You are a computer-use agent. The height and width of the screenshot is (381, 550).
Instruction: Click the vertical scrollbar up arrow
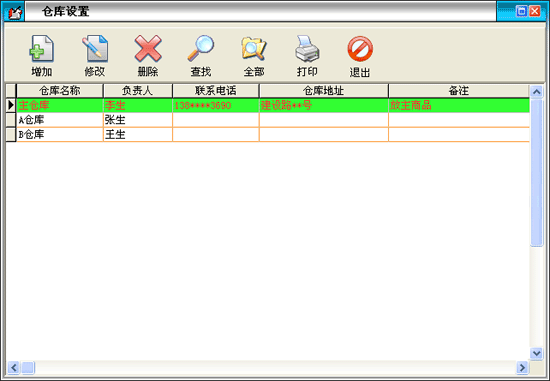click(536, 92)
